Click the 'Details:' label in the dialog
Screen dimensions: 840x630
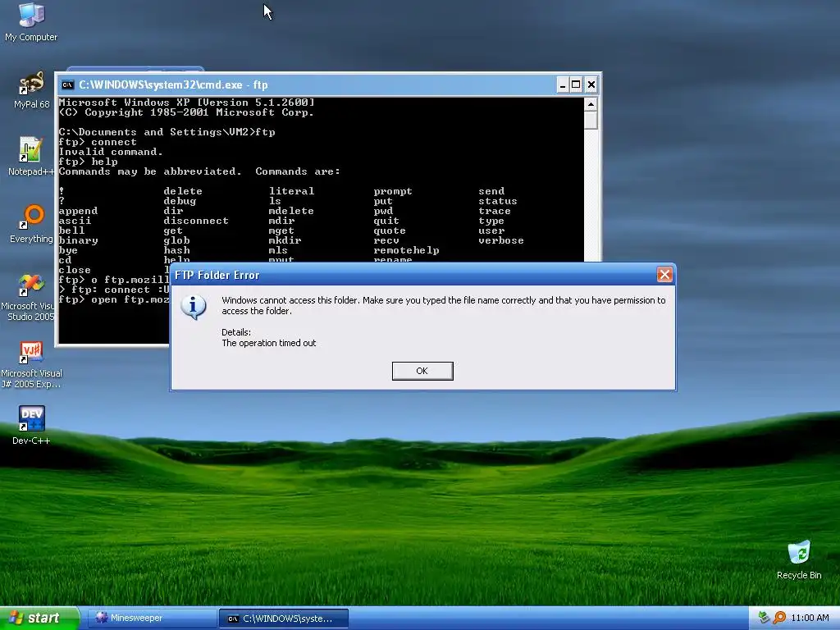pos(236,332)
